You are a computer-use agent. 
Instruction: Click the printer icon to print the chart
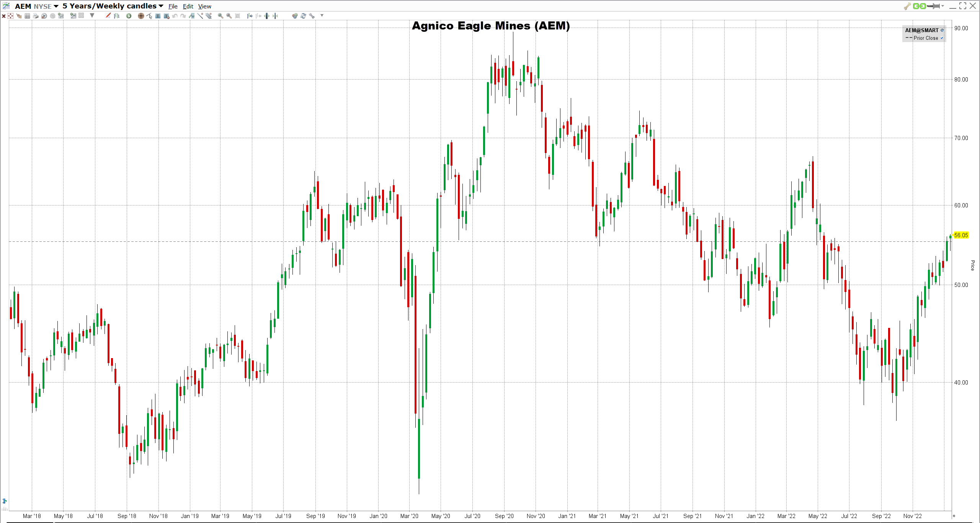click(36, 16)
